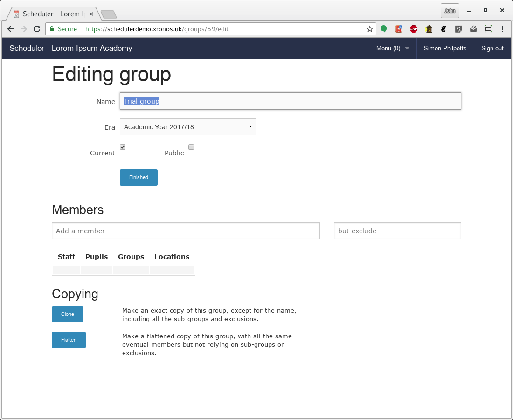Image resolution: width=513 pixels, height=420 pixels.
Task: Open Chrome three-dot menu
Action: pyautogui.click(x=503, y=29)
